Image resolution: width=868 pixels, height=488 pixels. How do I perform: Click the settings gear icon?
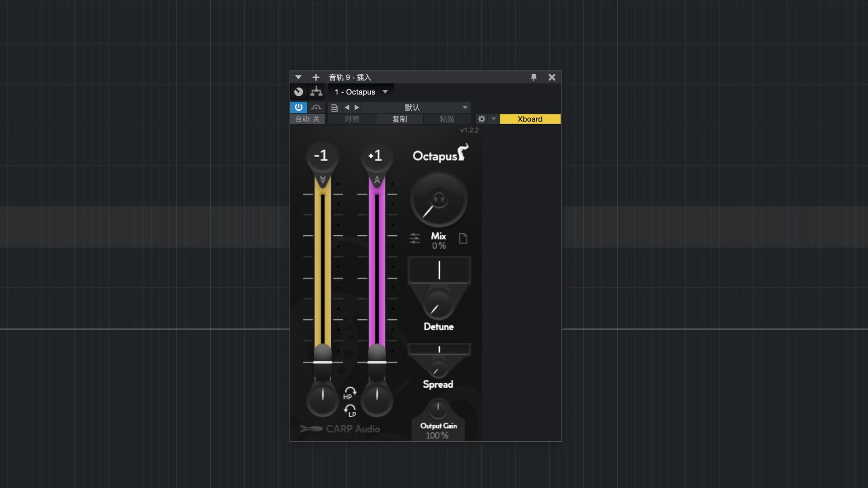[481, 119]
